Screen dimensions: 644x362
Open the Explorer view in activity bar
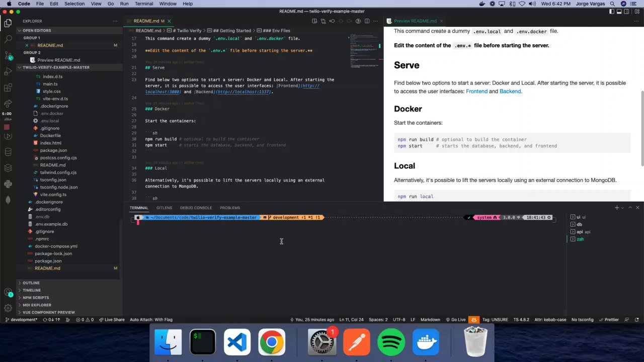point(8,23)
